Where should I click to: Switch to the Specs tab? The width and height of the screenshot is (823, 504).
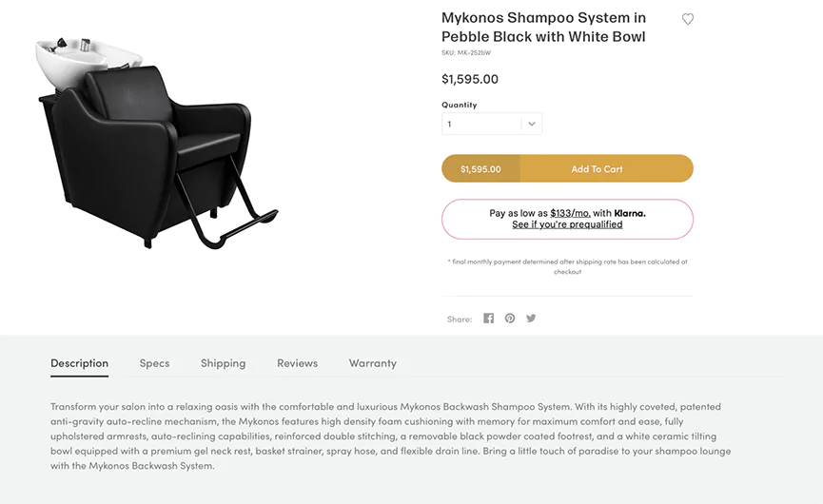[154, 363]
